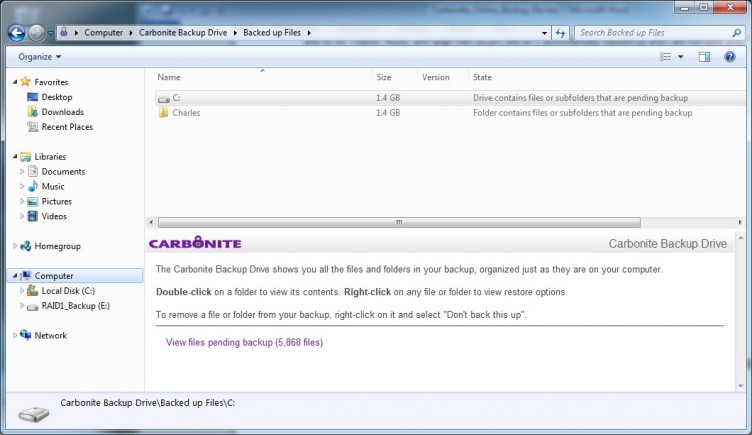Select Backed up Files breadcrumb segment
752x435 pixels.
(272, 33)
